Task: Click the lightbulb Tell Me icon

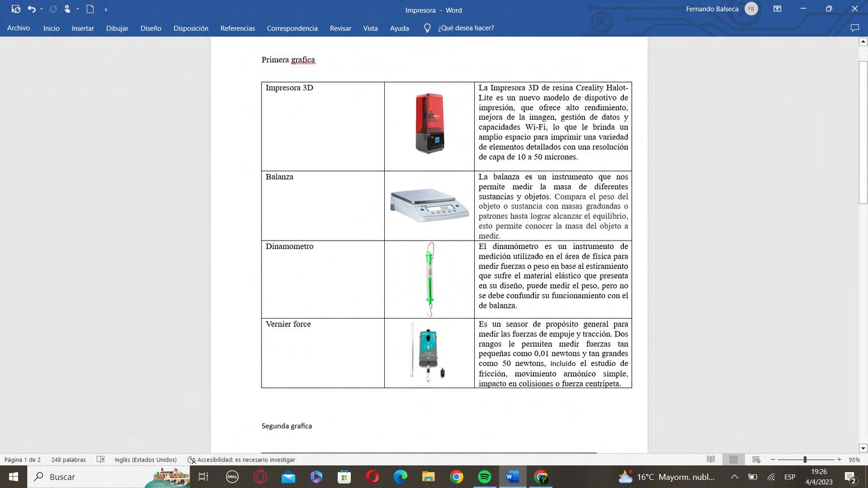Action: 427,28
